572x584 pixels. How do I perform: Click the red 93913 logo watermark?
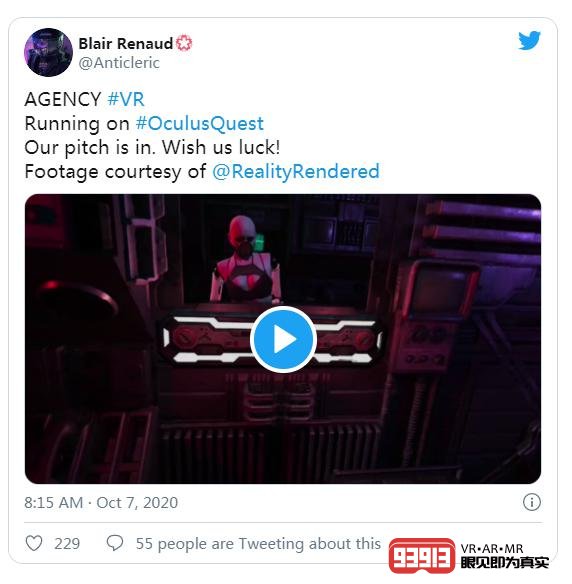(x=422, y=555)
